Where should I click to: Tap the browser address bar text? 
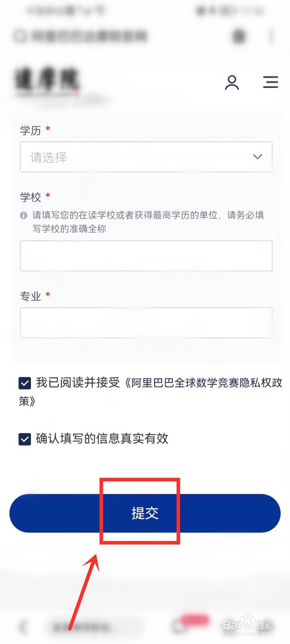point(89,36)
